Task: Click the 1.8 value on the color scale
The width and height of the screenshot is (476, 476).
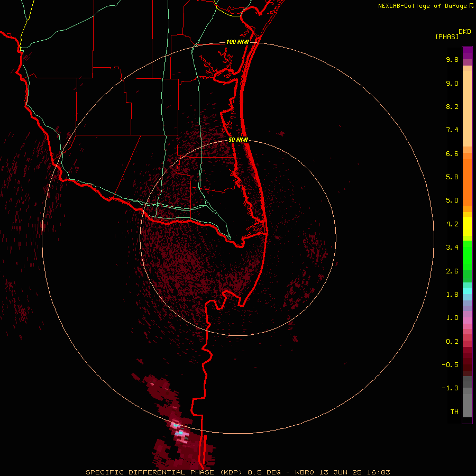Action: coord(452,295)
